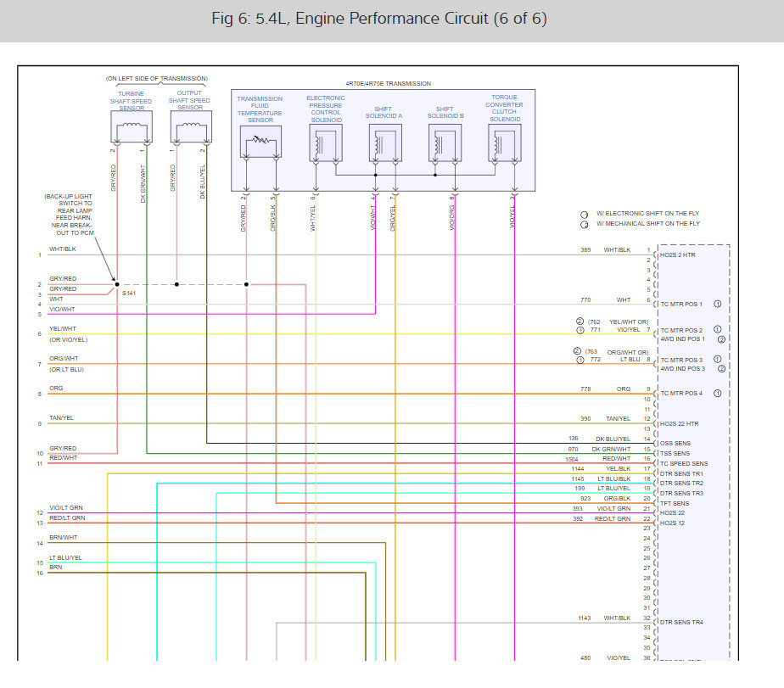Click the 'TFT SENS' pin label
Viewport: 784px width, 688px height.
pos(675,504)
